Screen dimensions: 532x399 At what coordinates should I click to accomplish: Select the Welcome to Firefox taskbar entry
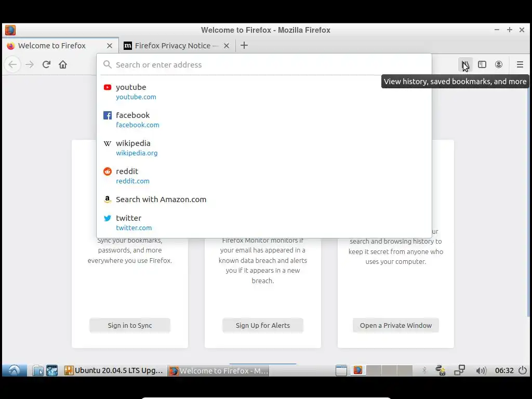coord(219,370)
